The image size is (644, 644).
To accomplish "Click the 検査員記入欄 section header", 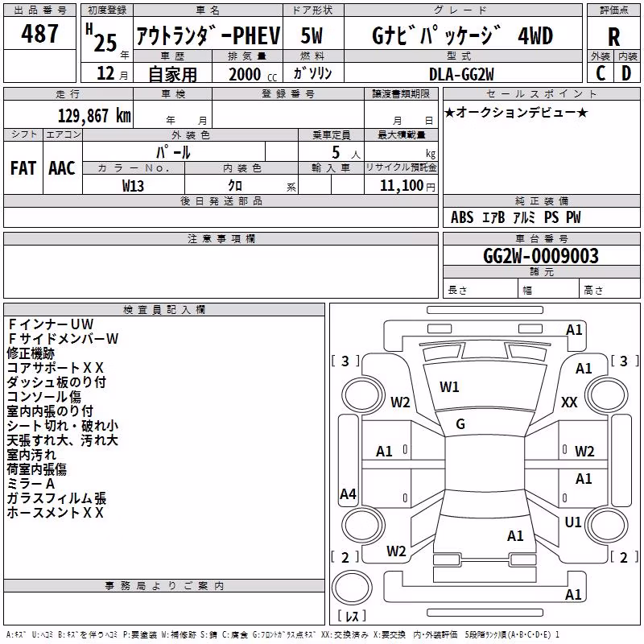I will coord(164,310).
